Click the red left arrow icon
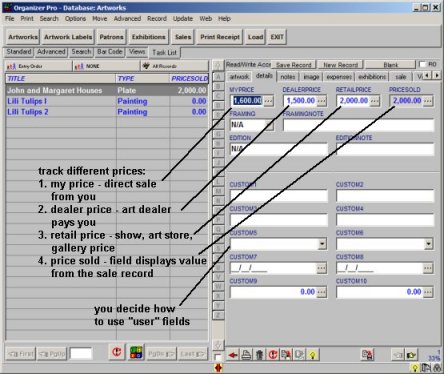This screenshot has height=374, width=444. [233, 354]
